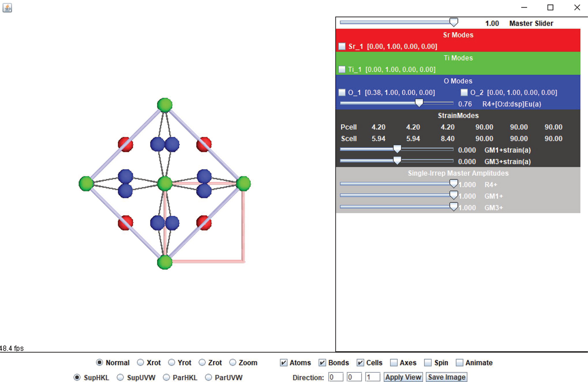The image size is (588, 382).
Task: Minimize the application window
Action: (x=524, y=8)
